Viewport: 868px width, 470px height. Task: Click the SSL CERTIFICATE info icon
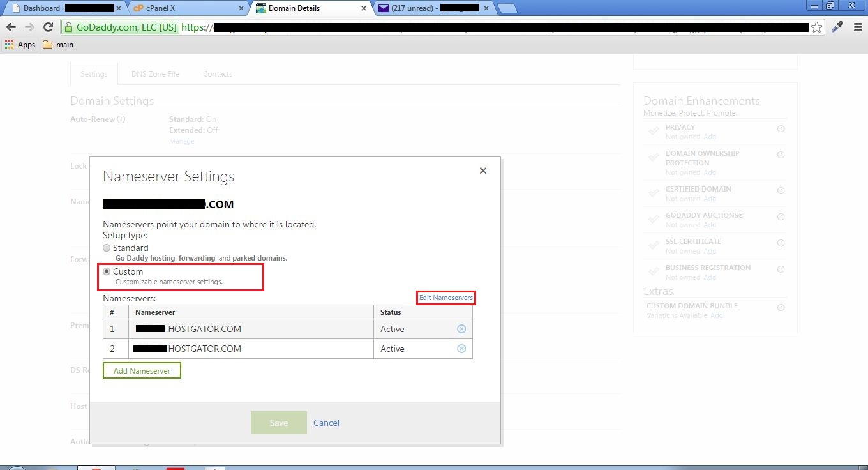pos(781,243)
